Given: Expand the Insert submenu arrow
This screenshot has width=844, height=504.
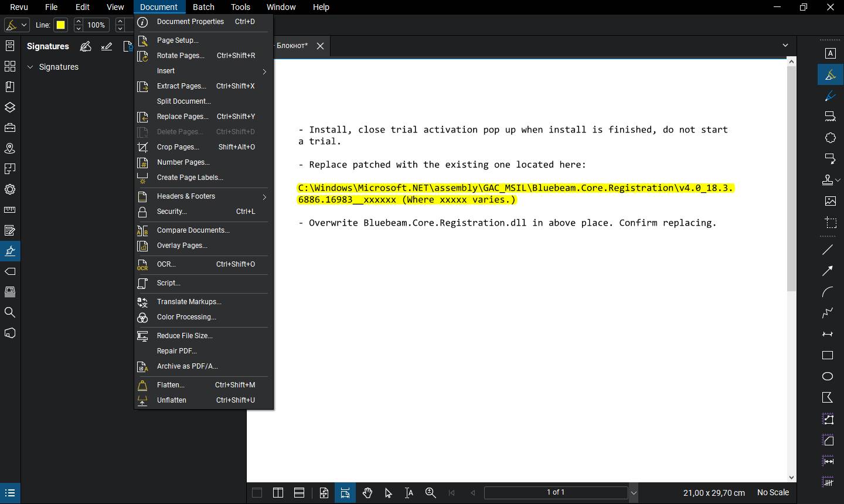Looking at the screenshot, I should coord(264,71).
